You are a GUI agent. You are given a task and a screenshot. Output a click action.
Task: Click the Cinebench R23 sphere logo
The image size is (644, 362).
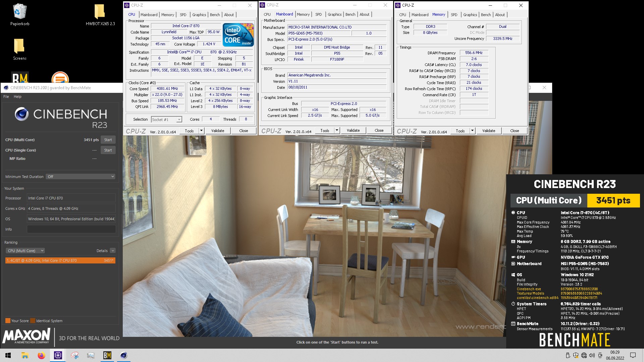point(21,114)
